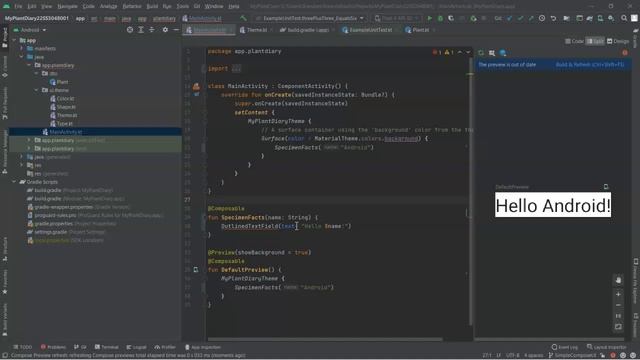Click the Make Project hammer icon
Viewport: 640px width, 360px height.
pos(243,18)
